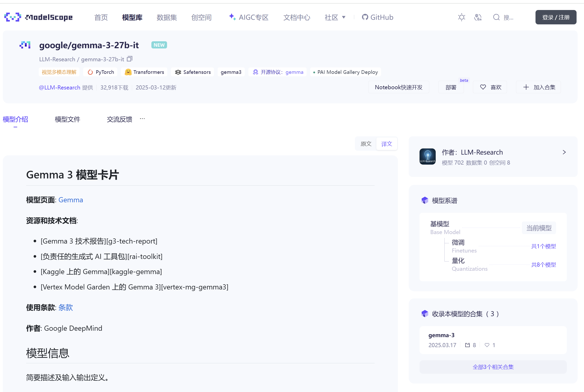The height and width of the screenshot is (392, 584).
Task: Switch to 译文 translated view
Action: 387,144
